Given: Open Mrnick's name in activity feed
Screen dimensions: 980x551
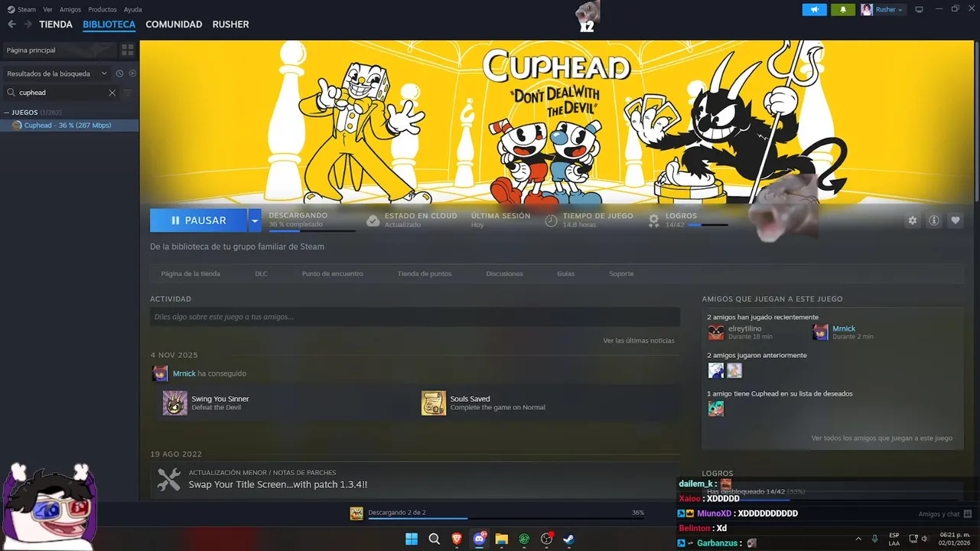Looking at the screenshot, I should click(x=184, y=373).
